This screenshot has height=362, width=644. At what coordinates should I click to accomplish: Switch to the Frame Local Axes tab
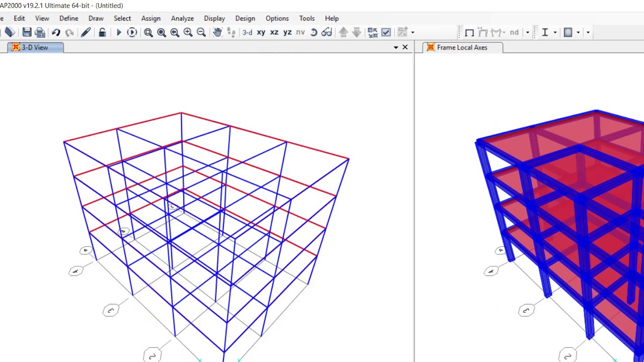pyautogui.click(x=462, y=47)
